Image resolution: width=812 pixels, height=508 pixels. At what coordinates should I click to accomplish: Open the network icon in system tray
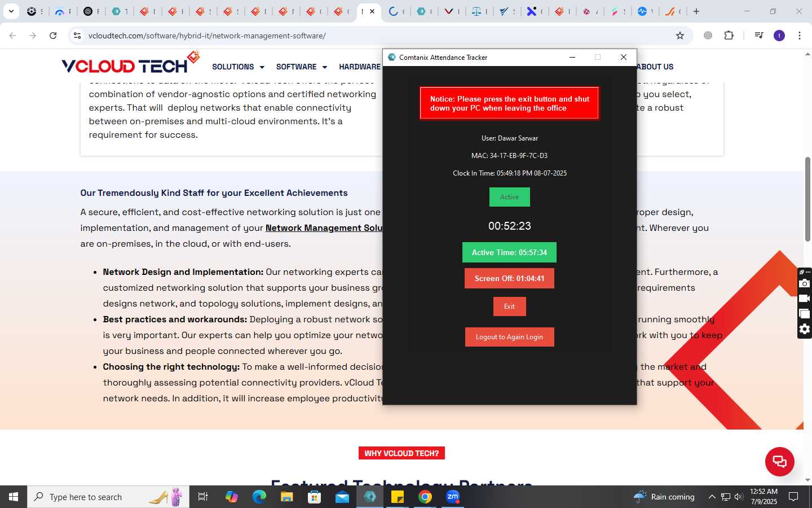point(726,497)
